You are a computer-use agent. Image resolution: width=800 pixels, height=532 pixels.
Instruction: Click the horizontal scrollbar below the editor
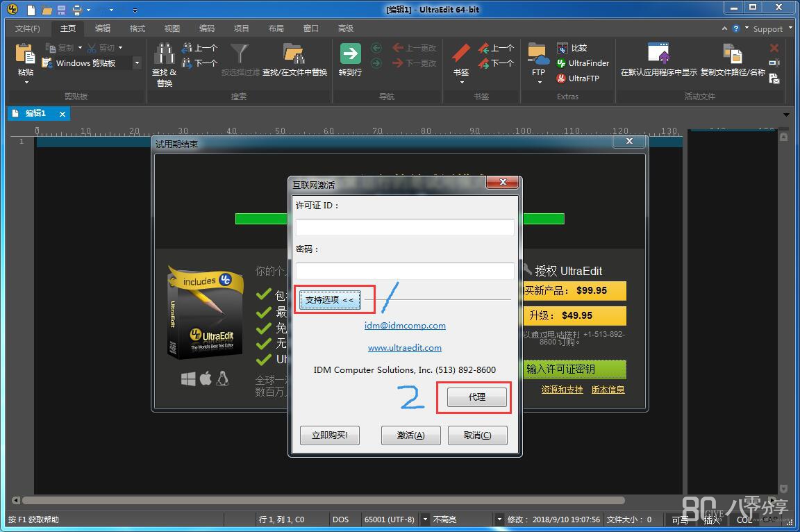pyautogui.click(x=324, y=500)
